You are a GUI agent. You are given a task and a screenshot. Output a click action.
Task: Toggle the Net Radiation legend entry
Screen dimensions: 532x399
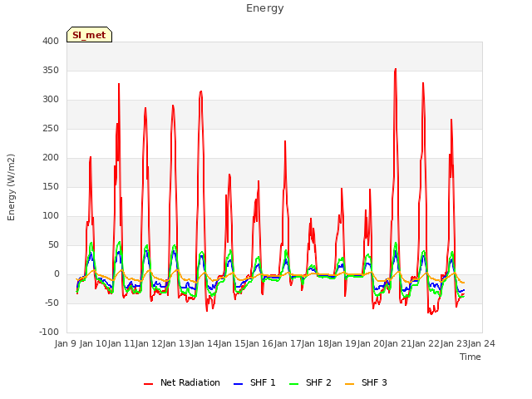(x=182, y=382)
